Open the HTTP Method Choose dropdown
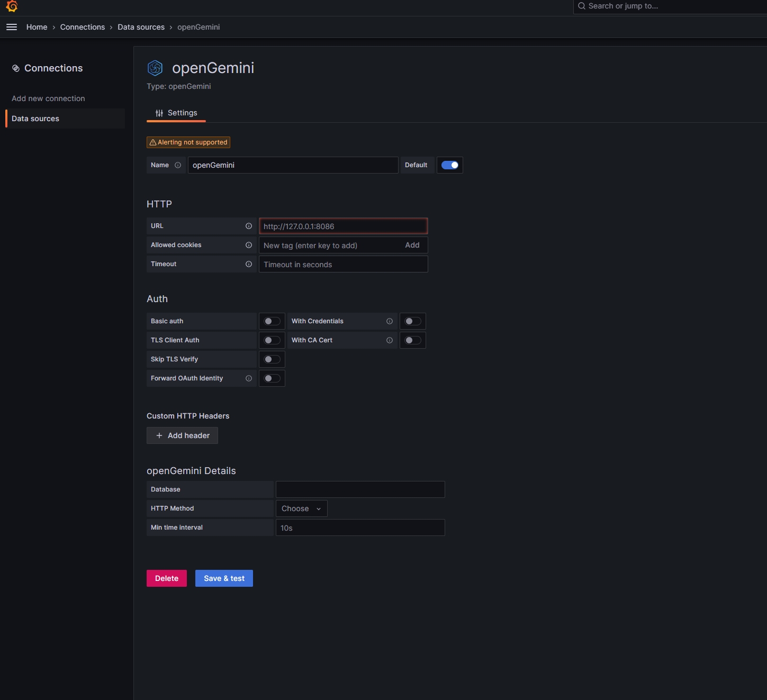The height and width of the screenshot is (700, 767). [301, 508]
